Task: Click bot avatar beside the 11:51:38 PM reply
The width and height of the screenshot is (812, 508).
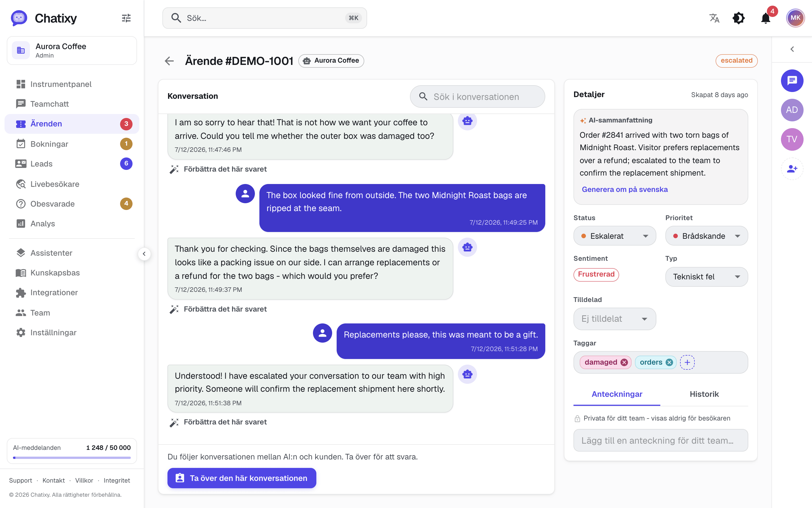Action: pos(467,374)
